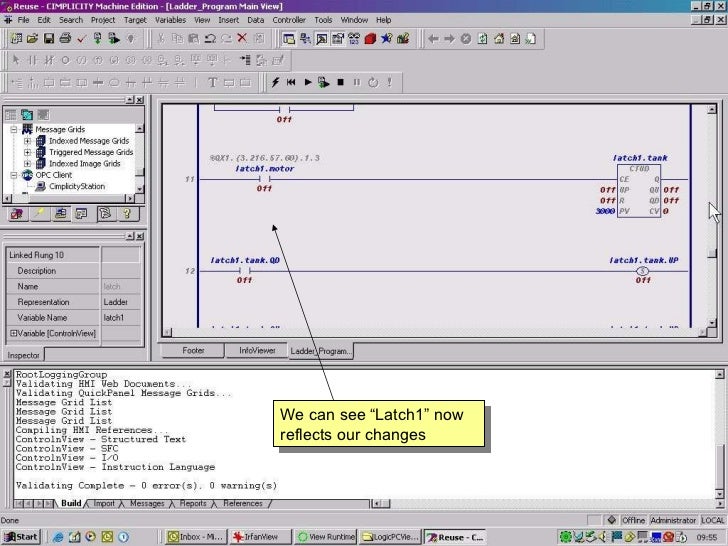The height and width of the screenshot is (546, 728).
Task: Click the Print icon in the toolbar
Action: (65, 39)
